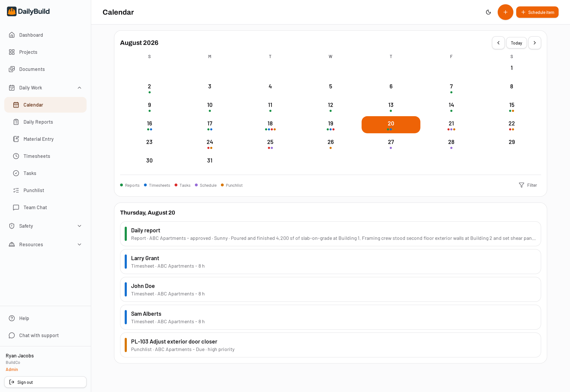This screenshot has width=570, height=392.
Task: Go to previous month with left chevron
Action: click(x=498, y=43)
